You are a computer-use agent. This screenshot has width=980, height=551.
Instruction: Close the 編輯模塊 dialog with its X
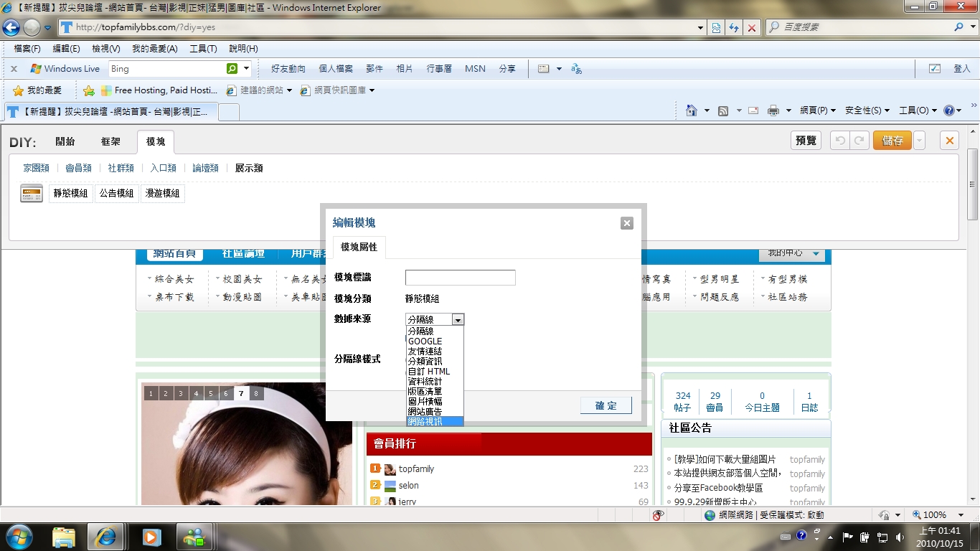627,223
